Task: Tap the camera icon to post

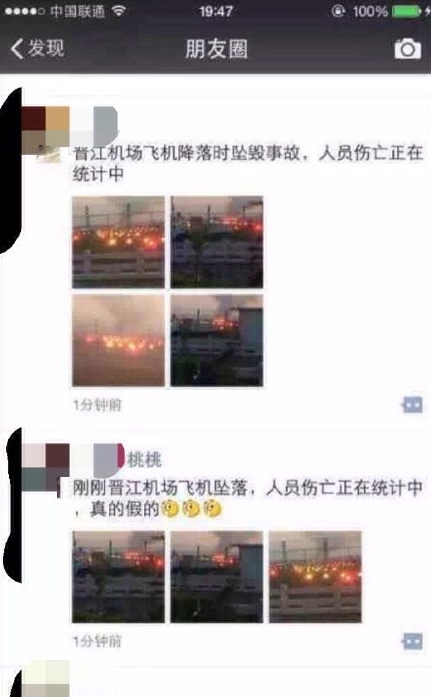Action: (407, 48)
